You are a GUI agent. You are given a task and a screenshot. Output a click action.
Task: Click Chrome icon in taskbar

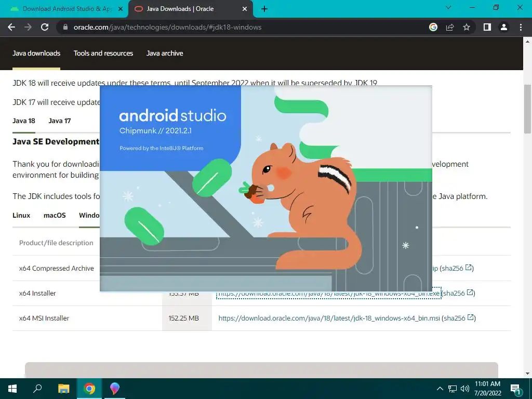coord(89,389)
